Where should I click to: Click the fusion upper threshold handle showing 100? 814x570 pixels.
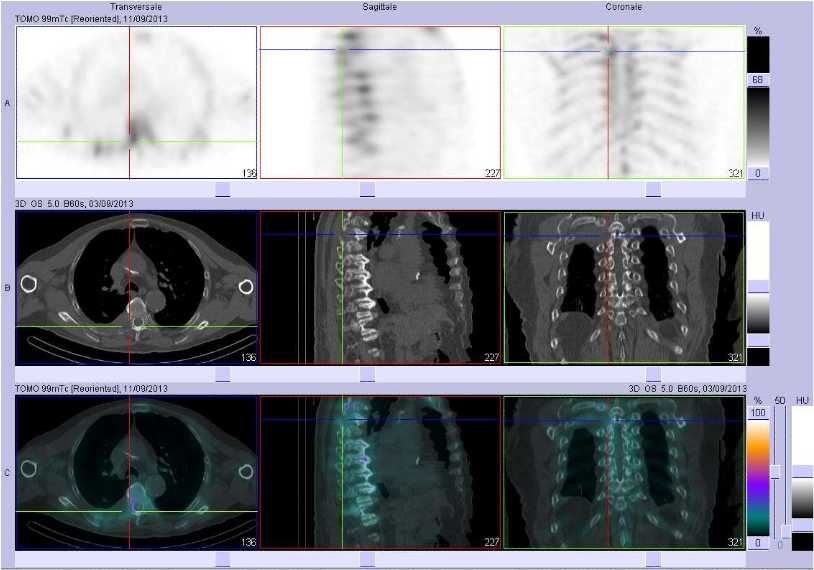pos(758,413)
